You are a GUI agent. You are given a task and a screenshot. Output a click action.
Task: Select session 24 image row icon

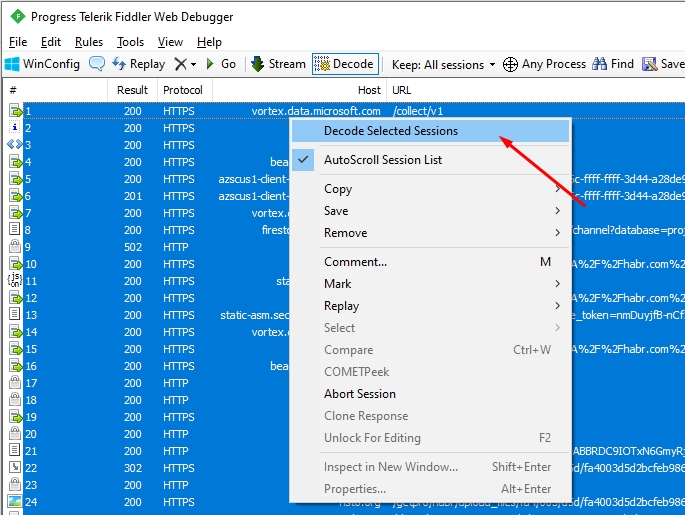coord(15,503)
